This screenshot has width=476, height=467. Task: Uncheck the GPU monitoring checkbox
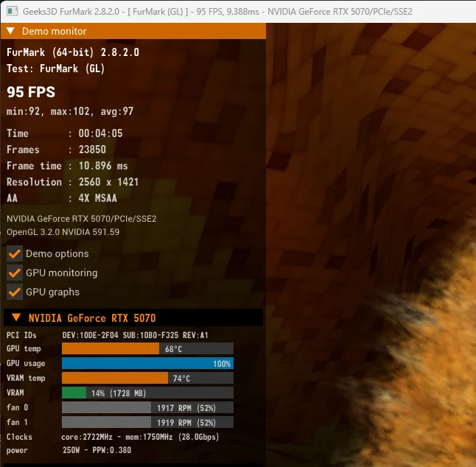tap(15, 273)
